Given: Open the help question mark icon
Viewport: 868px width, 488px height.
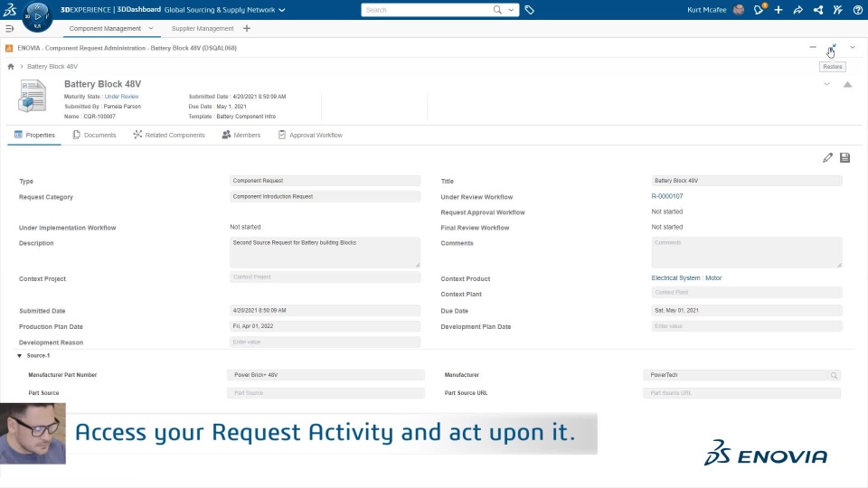Looking at the screenshot, I should click(857, 9).
